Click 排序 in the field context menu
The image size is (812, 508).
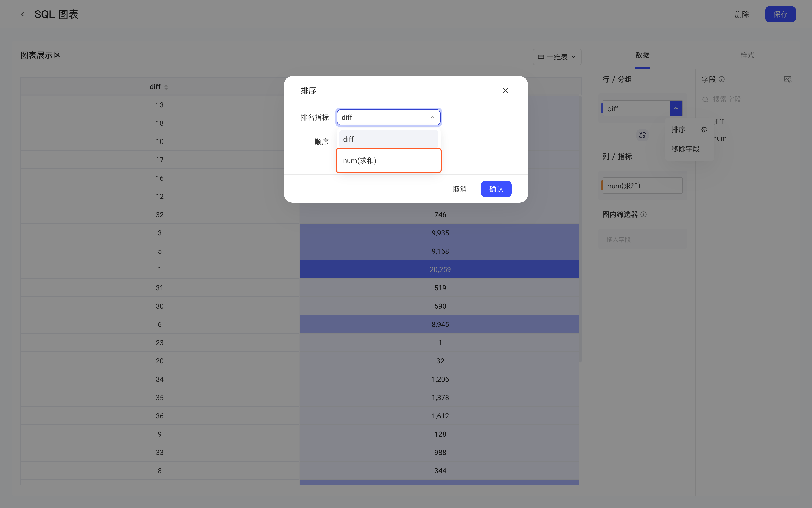pos(678,130)
